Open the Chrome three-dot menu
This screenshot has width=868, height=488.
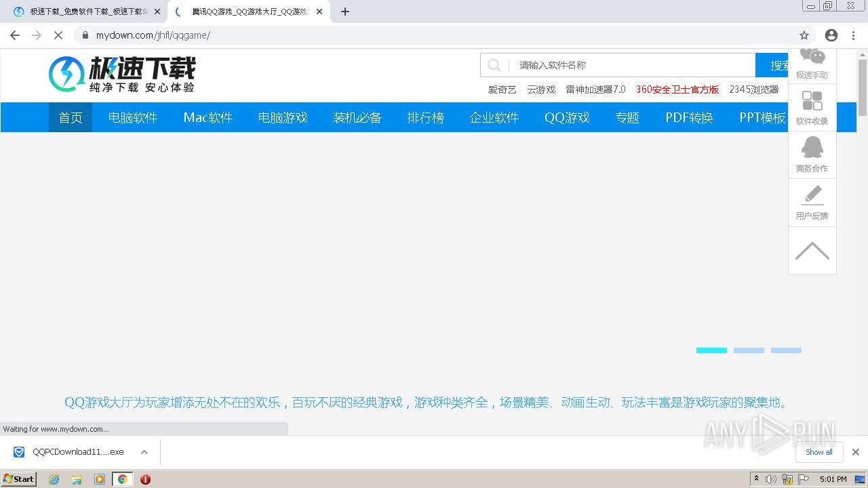pyautogui.click(x=853, y=35)
